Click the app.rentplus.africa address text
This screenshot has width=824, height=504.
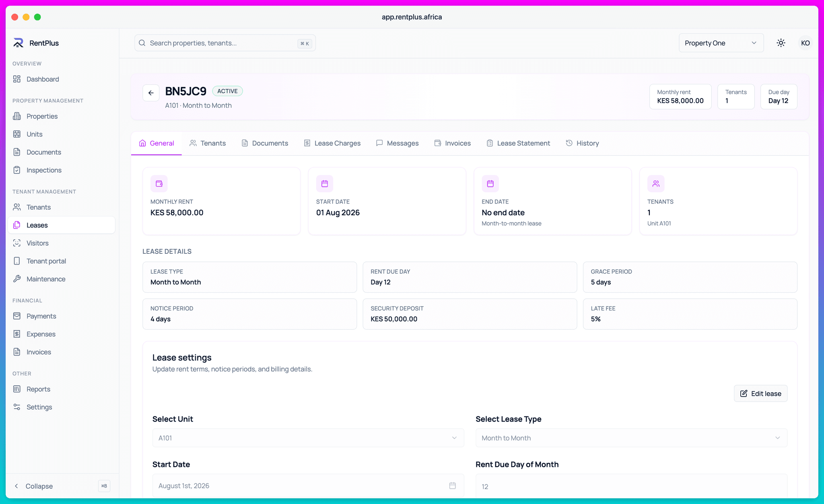[412, 17]
